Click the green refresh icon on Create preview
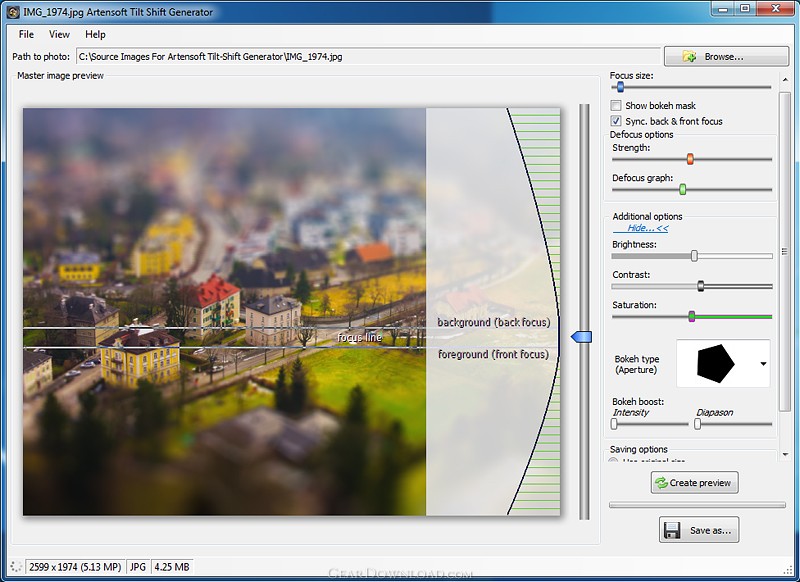 (x=661, y=483)
